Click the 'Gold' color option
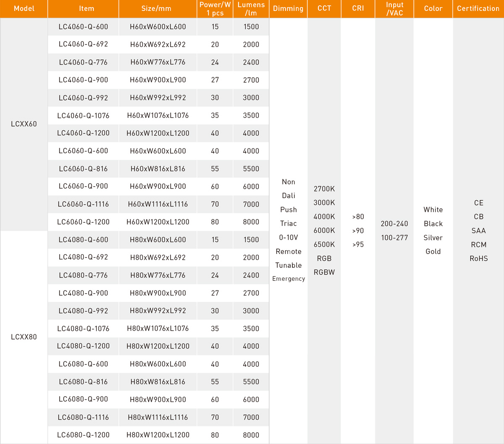The height and width of the screenshot is (444, 504). [x=433, y=251]
